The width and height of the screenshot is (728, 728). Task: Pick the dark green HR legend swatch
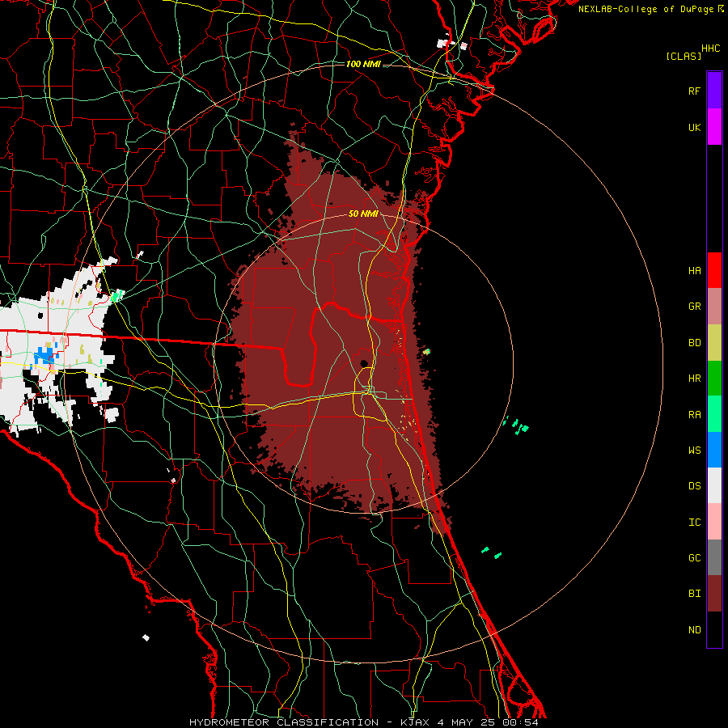(x=714, y=379)
